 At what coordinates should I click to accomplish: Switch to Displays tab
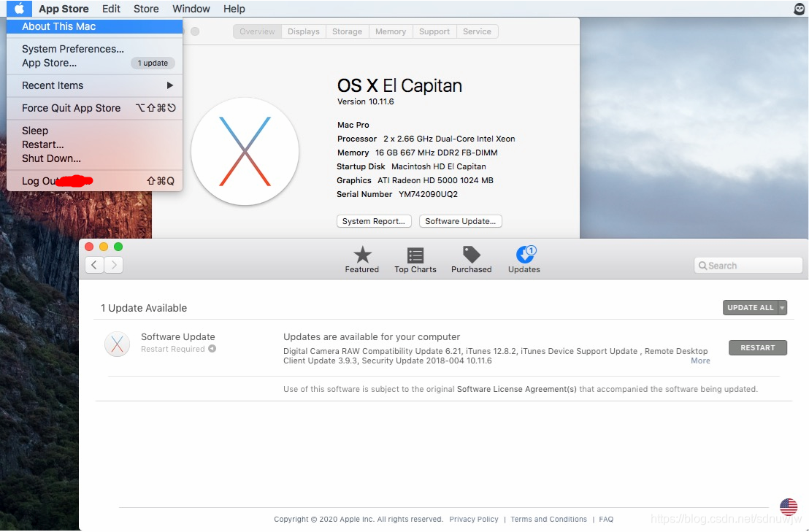tap(304, 31)
